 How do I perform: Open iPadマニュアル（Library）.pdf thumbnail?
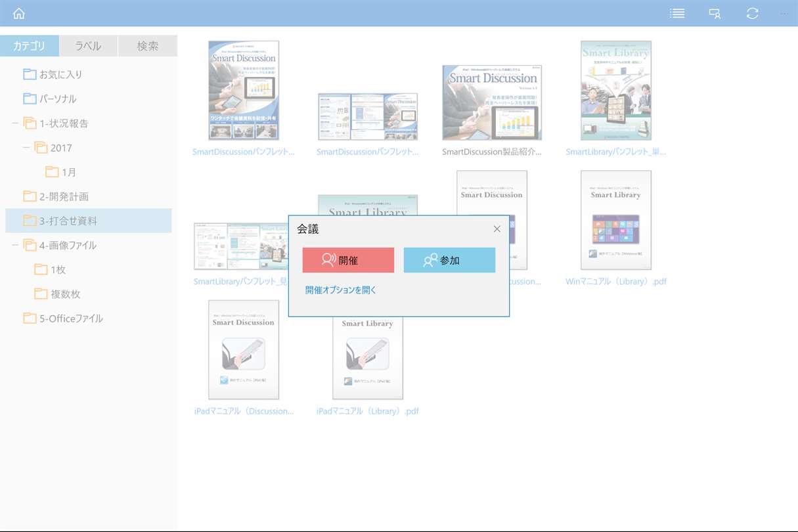click(368, 358)
